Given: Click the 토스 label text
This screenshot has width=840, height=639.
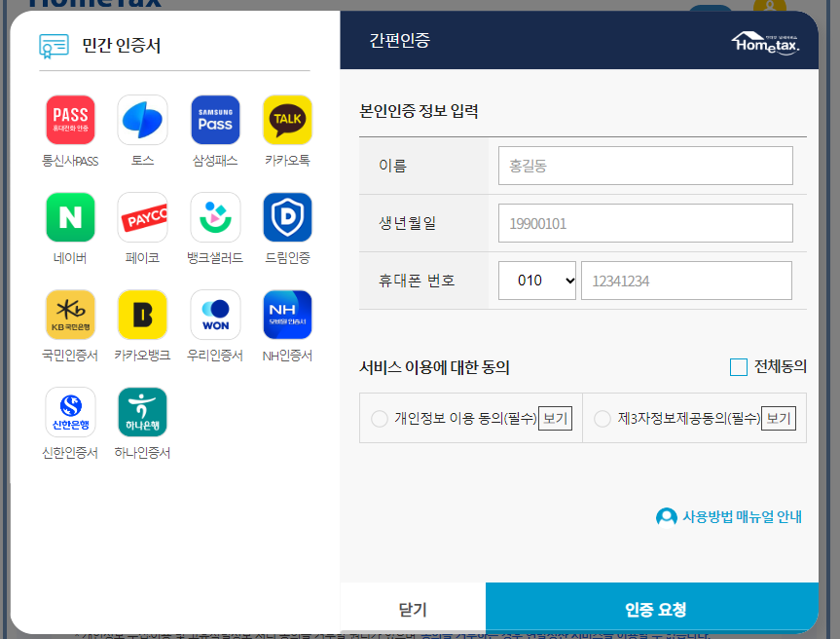Looking at the screenshot, I should [x=142, y=161].
